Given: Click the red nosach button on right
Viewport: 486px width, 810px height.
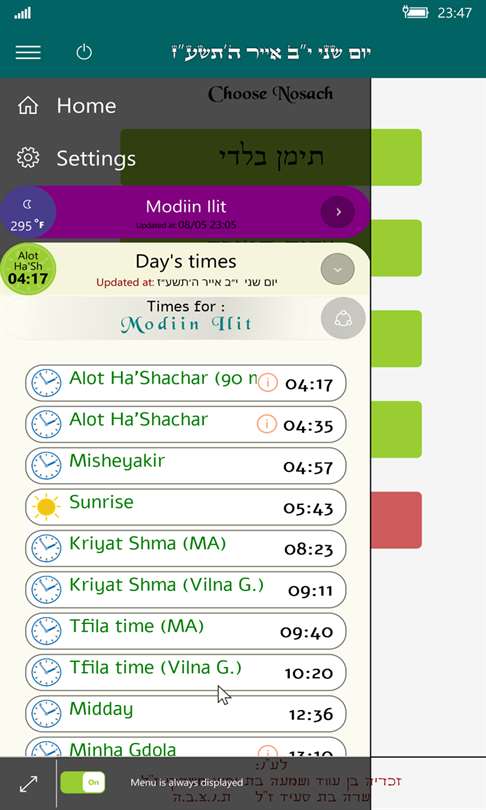Looking at the screenshot, I should coord(396,520).
